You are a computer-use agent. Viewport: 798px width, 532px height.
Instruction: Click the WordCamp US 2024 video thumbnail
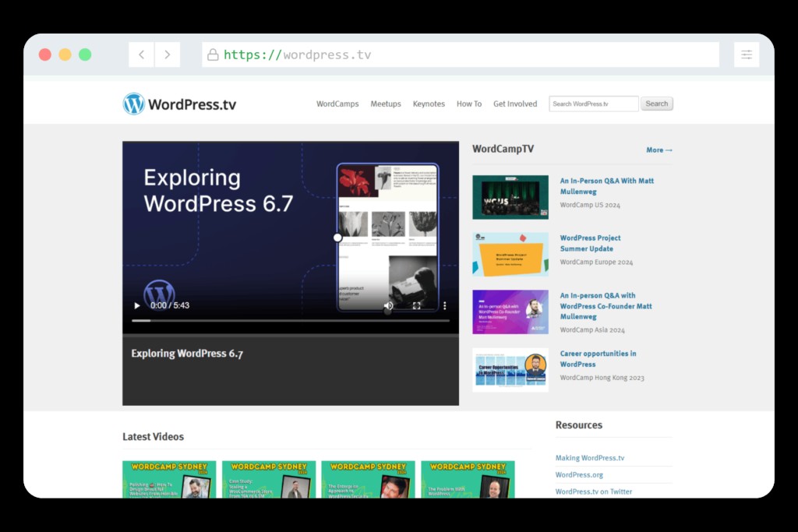tap(510, 197)
